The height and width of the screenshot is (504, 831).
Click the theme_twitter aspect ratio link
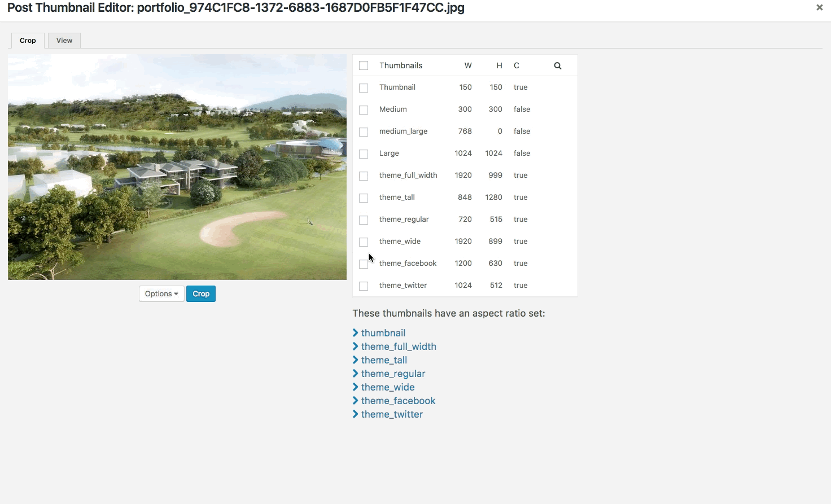(x=392, y=414)
